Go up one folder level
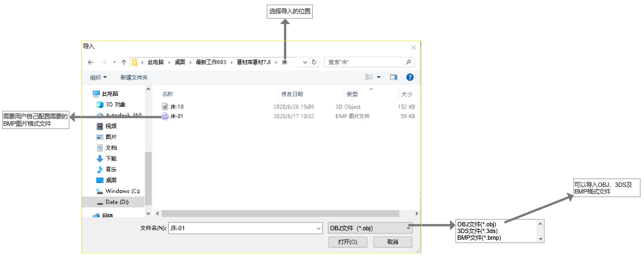The width and height of the screenshot is (644, 262). click(123, 62)
